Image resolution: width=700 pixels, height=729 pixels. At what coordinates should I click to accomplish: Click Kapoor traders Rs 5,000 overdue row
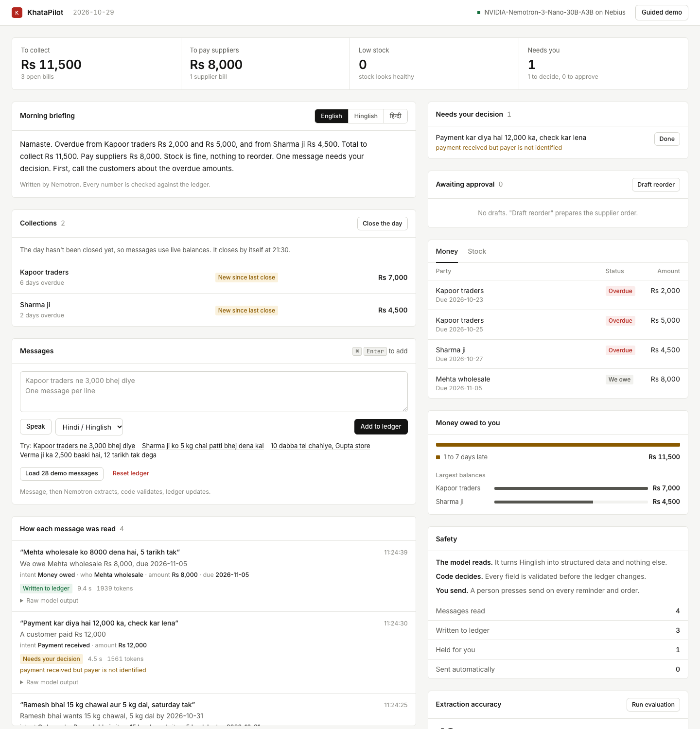pos(558,325)
